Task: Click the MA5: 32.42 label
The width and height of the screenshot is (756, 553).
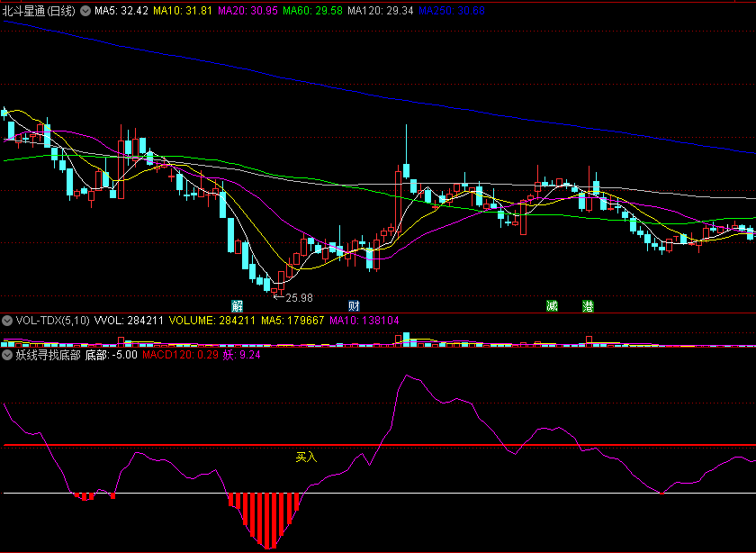Action: point(121,11)
